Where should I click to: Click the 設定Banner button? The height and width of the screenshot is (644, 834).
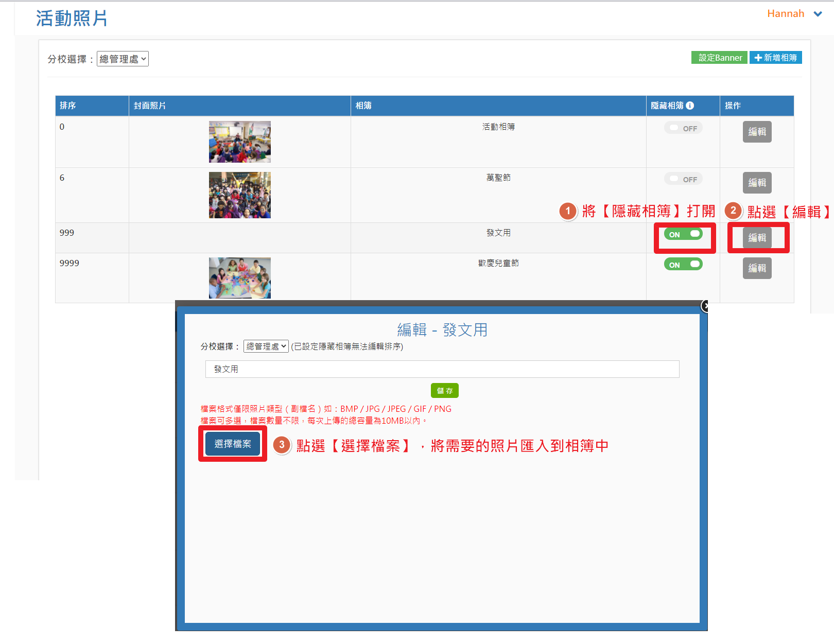[x=719, y=58]
